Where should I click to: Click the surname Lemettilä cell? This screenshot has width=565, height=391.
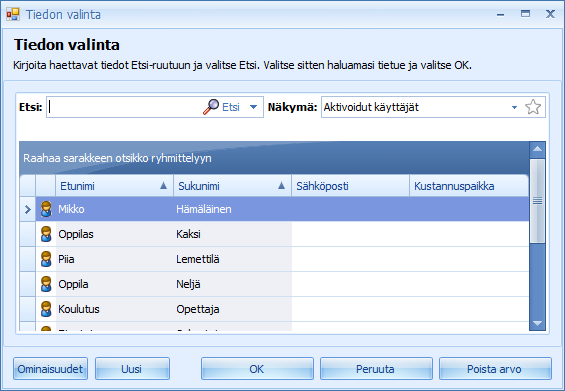tap(232, 259)
